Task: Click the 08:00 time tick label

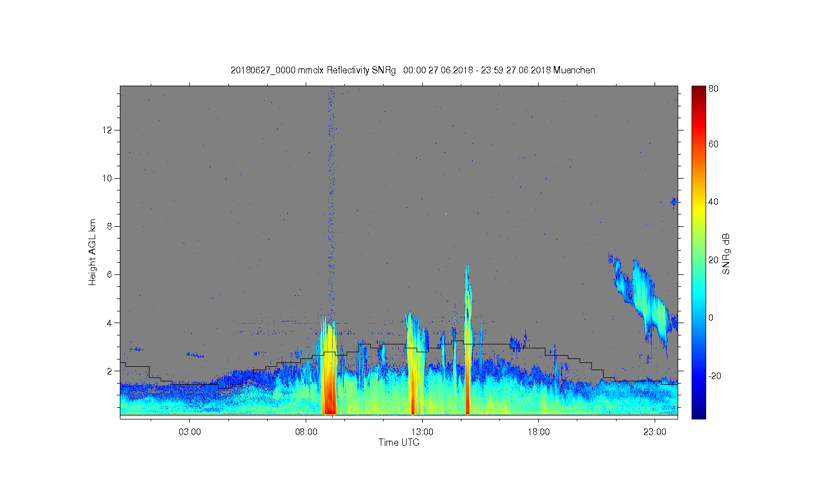Action: (306, 432)
